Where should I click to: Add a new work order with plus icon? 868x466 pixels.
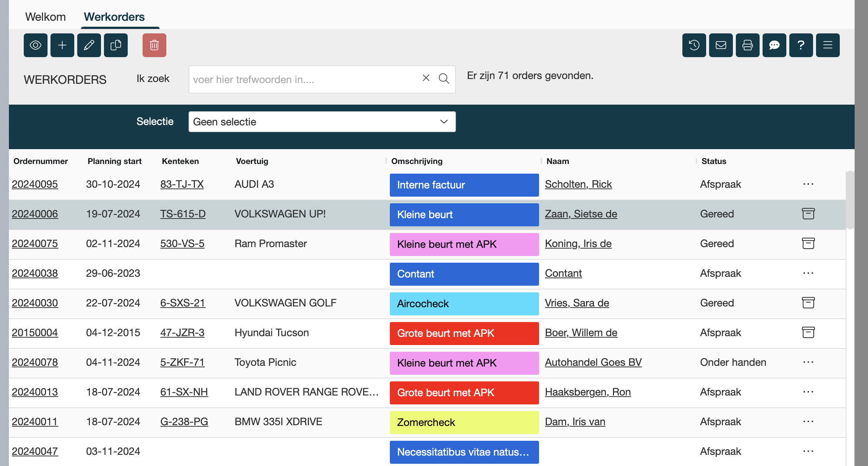(62, 45)
